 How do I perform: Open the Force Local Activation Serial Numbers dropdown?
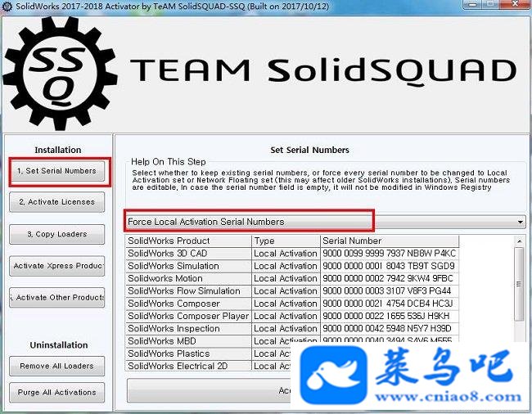click(x=325, y=222)
